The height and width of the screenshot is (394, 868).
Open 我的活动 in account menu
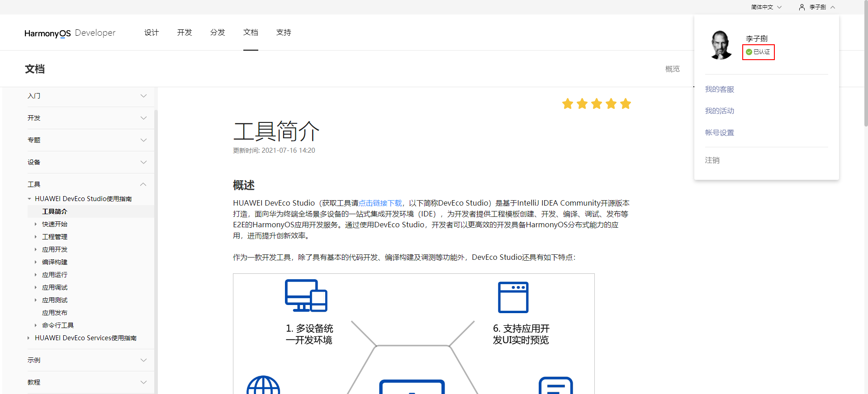[720, 111]
